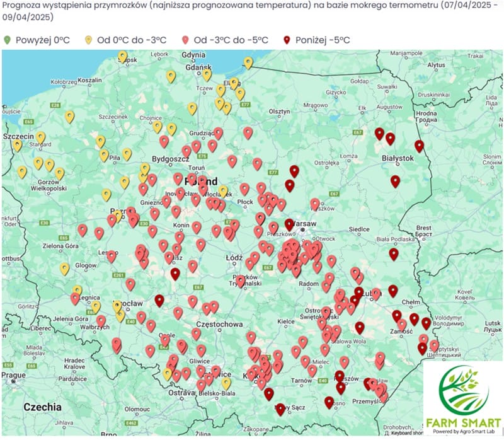This screenshot has width=504, height=440.
Task: Click the pink pin above Wałbrzych
Action: [101, 321]
